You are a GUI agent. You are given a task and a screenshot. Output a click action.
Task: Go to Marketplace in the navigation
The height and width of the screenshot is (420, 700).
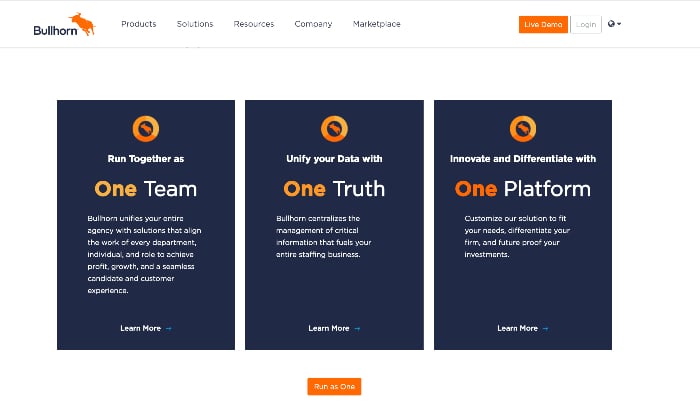(377, 24)
